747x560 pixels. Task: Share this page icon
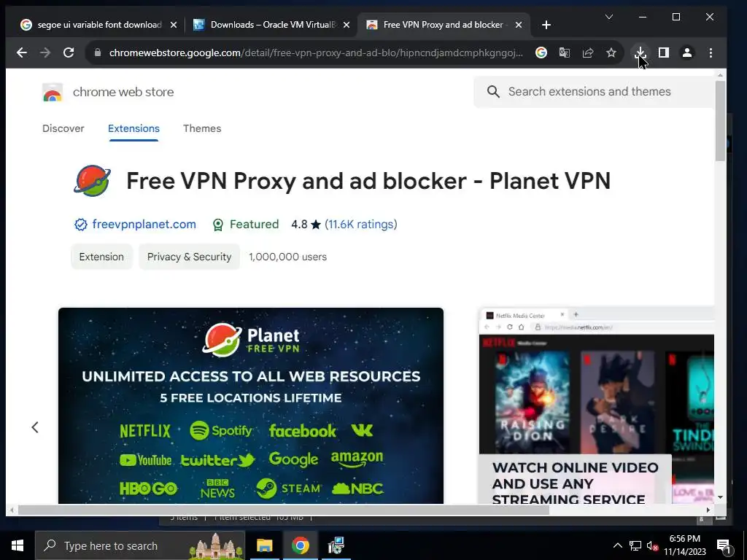click(588, 52)
